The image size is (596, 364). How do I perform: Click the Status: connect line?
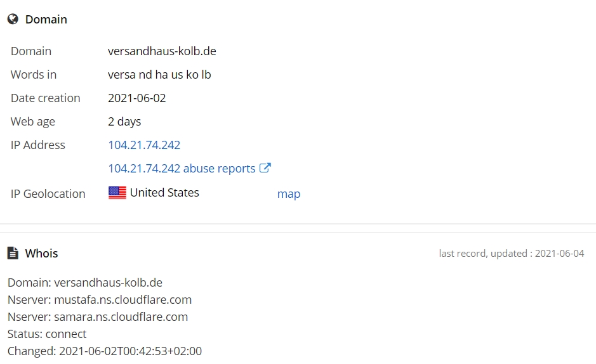47,334
